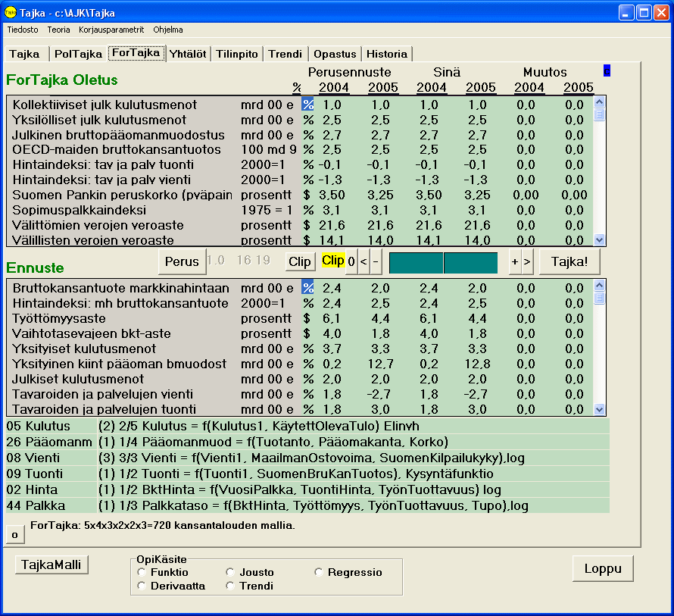The height and width of the screenshot is (616, 674).
Task: Click the Tajka app icon in title bar
Action: (11, 11)
